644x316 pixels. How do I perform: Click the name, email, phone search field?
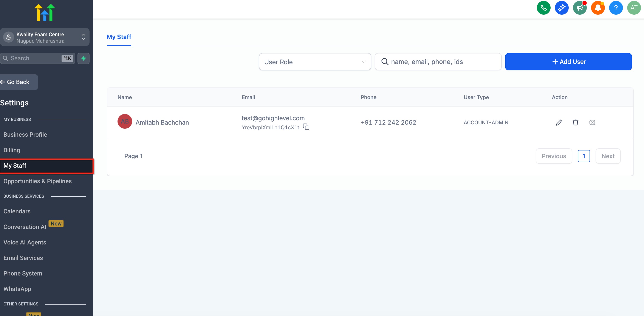pyautogui.click(x=438, y=62)
